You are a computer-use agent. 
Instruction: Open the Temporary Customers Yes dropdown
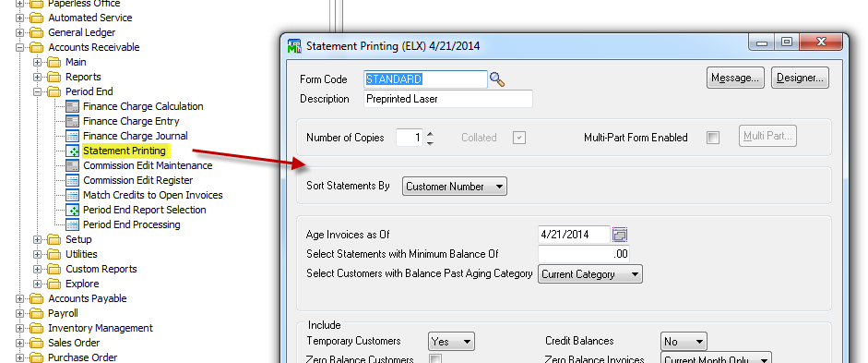pos(452,342)
